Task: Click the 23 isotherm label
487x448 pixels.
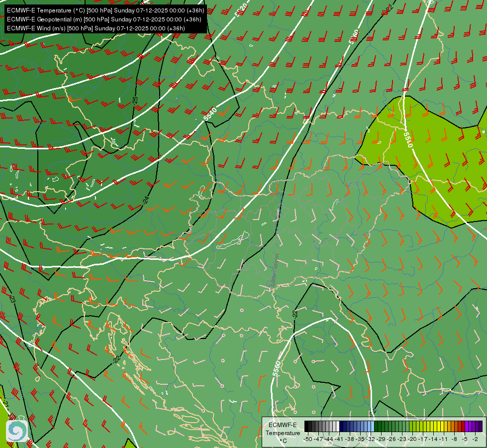Action: 12,299
